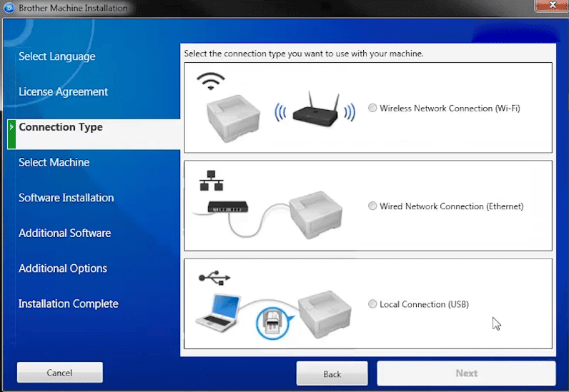The image size is (569, 392).
Task: Open the License Agreement step
Action: [63, 91]
